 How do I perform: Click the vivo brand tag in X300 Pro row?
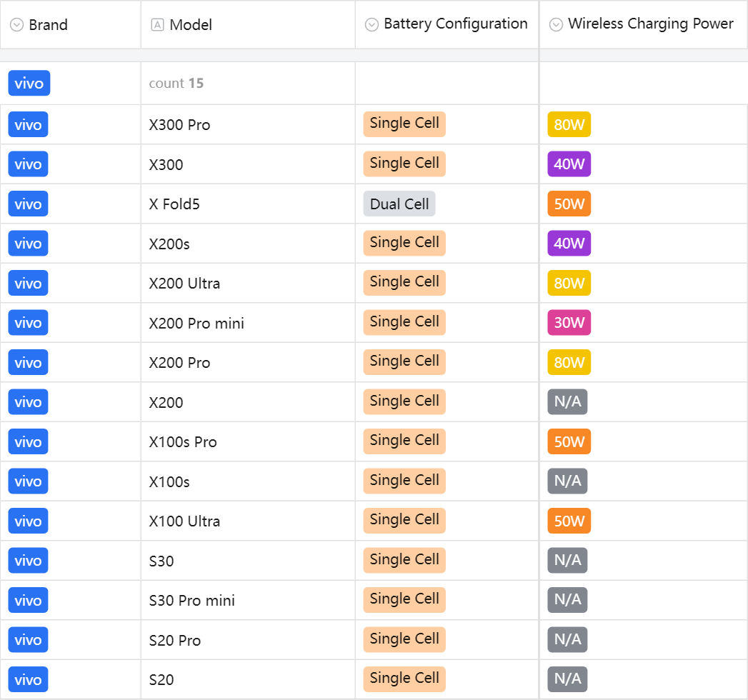pos(28,124)
